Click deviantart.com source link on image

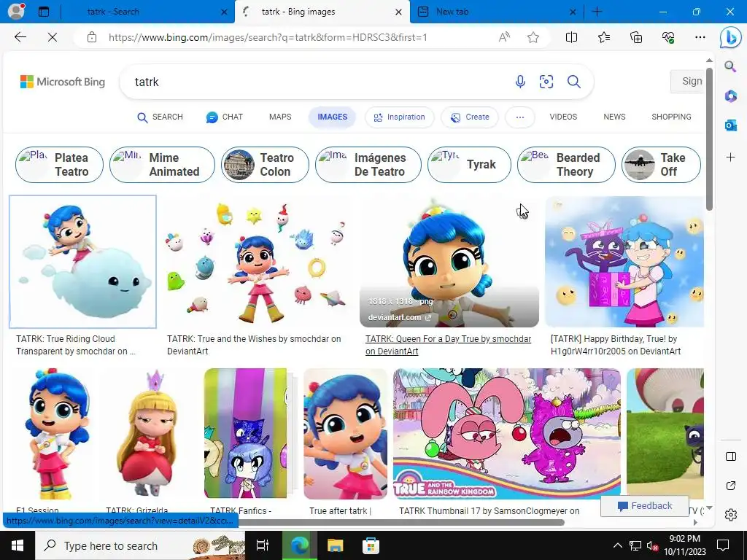click(x=399, y=317)
